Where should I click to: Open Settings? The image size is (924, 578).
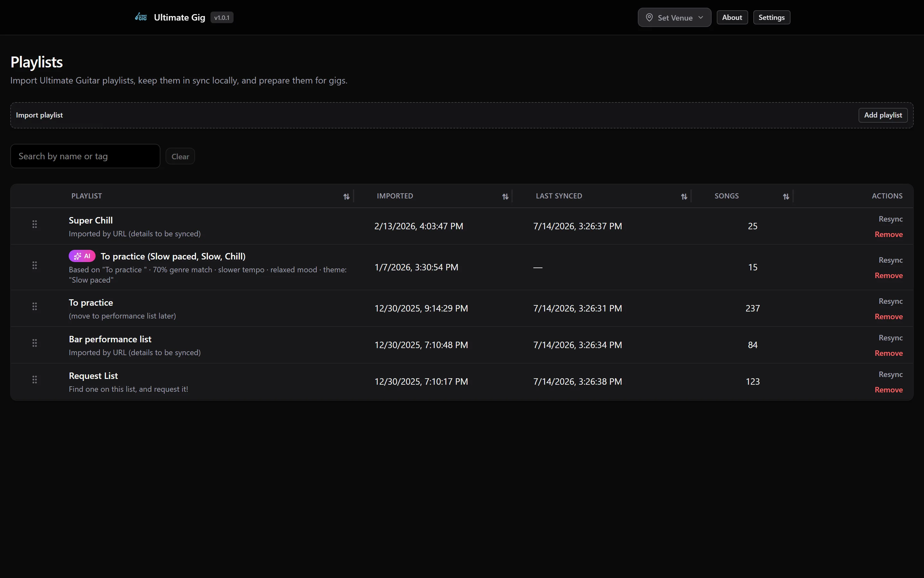pos(771,18)
